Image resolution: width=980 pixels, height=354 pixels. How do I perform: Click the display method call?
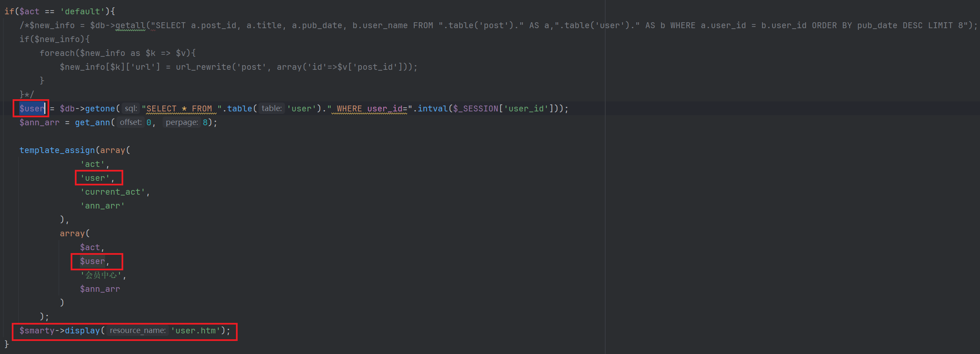82,330
